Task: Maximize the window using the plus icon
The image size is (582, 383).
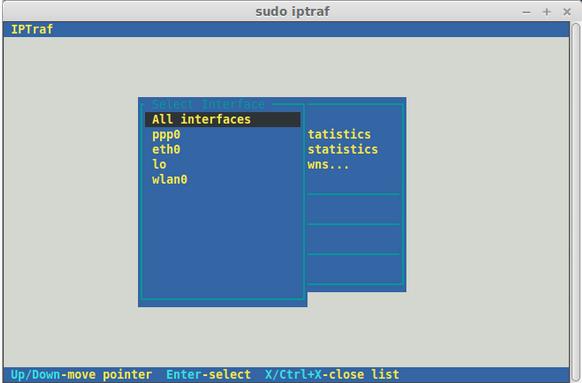Action: point(546,12)
